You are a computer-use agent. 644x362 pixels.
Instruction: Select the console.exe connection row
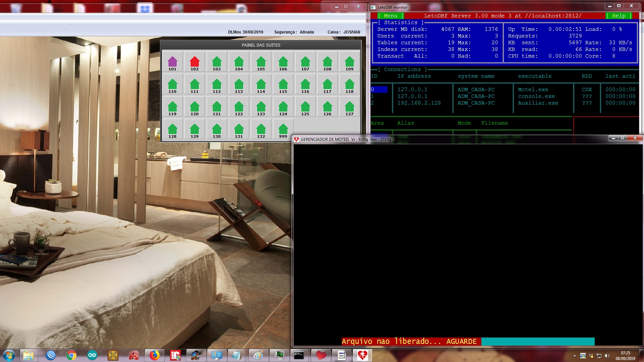point(536,96)
